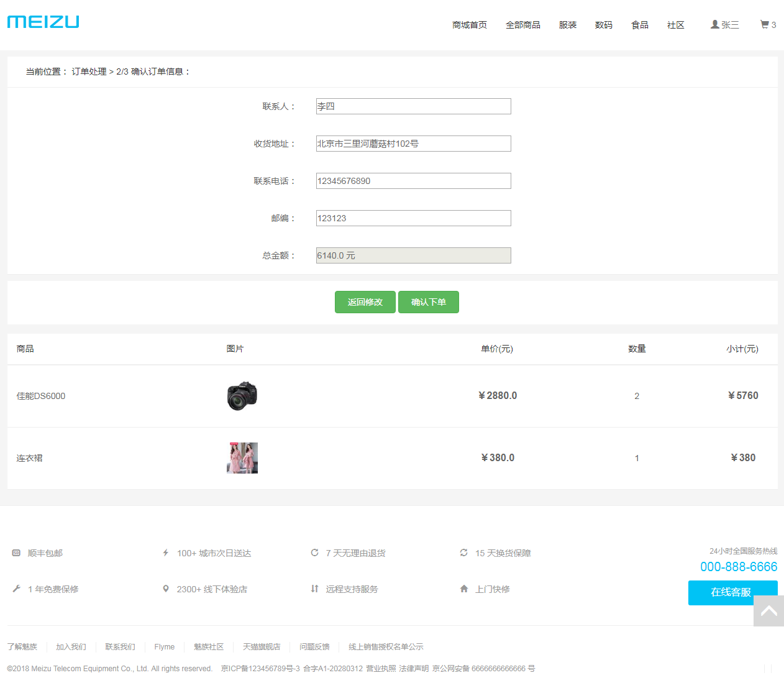Image resolution: width=784 pixels, height=688 pixels.
Task: Click the 连衣裙 product name
Action: pos(29,458)
